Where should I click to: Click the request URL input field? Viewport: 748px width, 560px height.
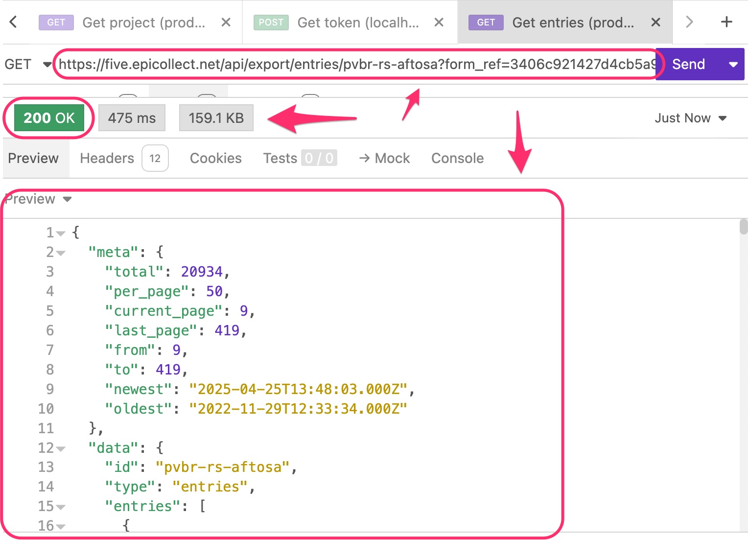coord(356,65)
